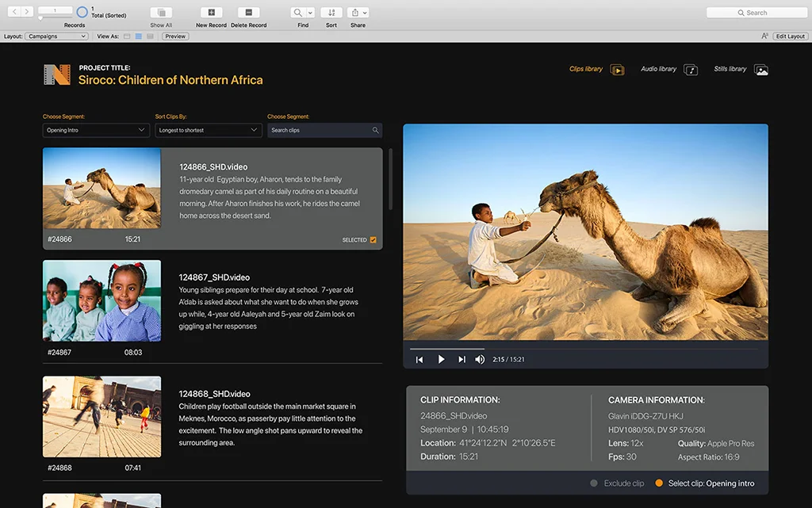The width and height of the screenshot is (812, 508).
Task: Uncheck the SELECTED checkbox on clip 124866
Action: pos(373,240)
